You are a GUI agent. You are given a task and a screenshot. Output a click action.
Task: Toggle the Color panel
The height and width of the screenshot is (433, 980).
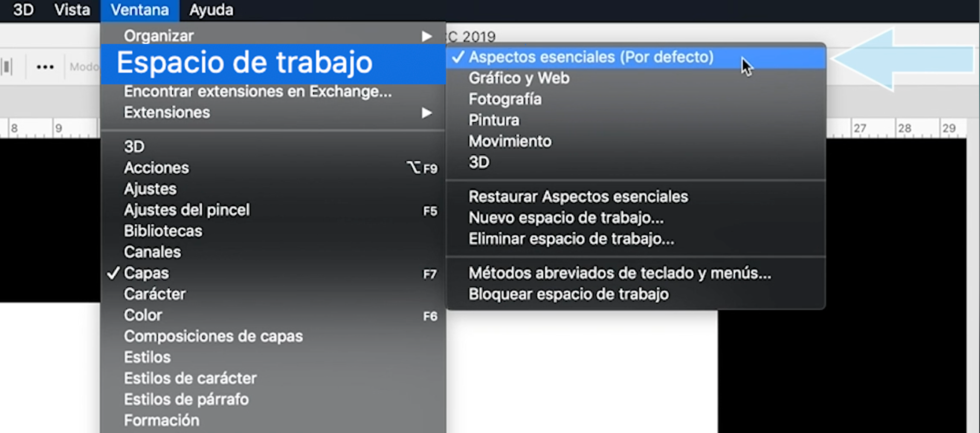pyautogui.click(x=273, y=315)
